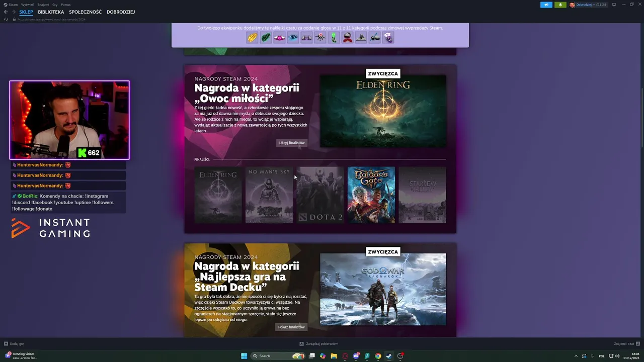This screenshot has height=362, width=644.
Task: Click the Add game plus icon
Action: (x=6, y=344)
